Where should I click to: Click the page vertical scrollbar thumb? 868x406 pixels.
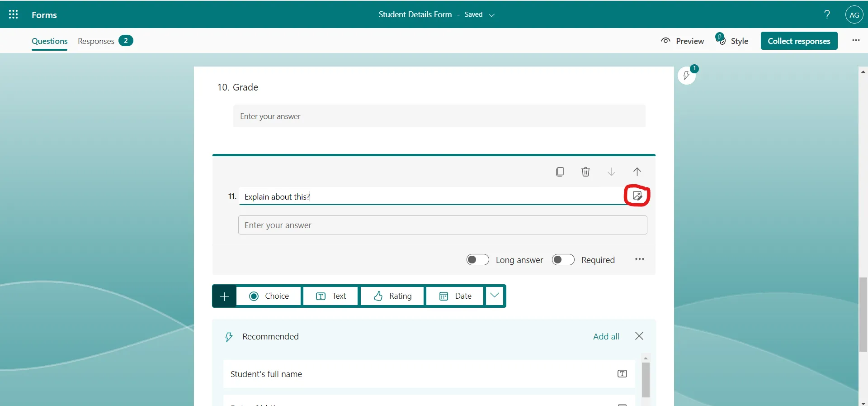pos(863,315)
